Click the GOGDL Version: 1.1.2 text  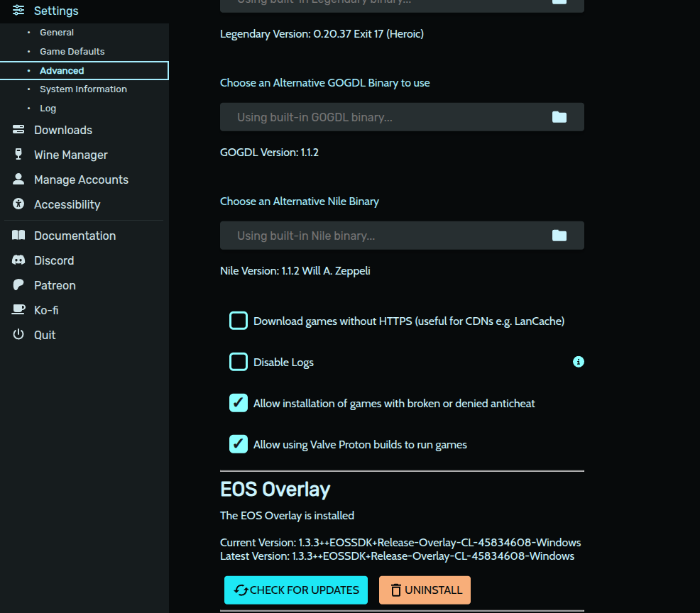(269, 152)
